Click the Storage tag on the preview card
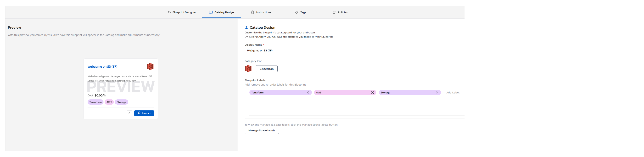This screenshot has width=644, height=157. click(121, 102)
